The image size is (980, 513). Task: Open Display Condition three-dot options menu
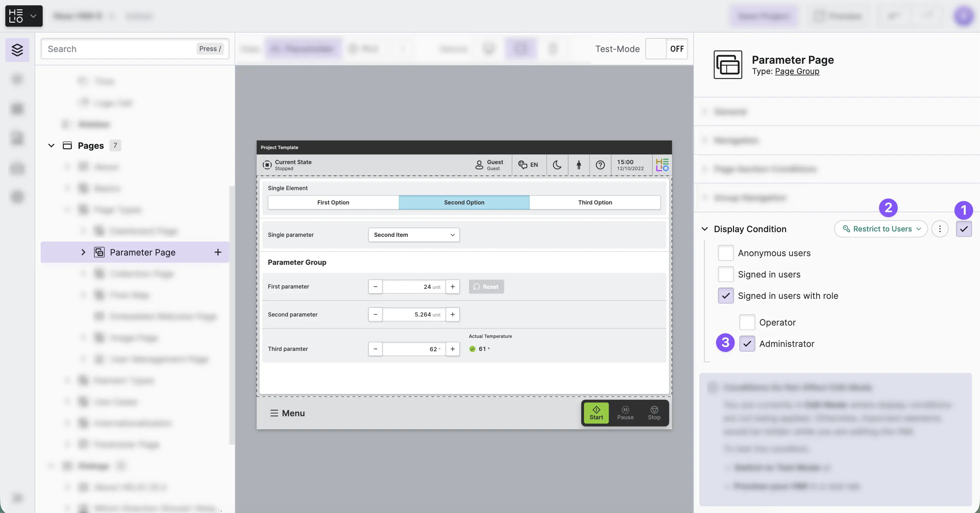click(940, 229)
